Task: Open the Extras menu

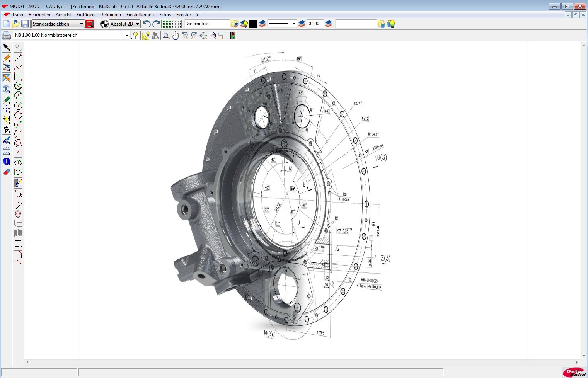Action: 165,15
